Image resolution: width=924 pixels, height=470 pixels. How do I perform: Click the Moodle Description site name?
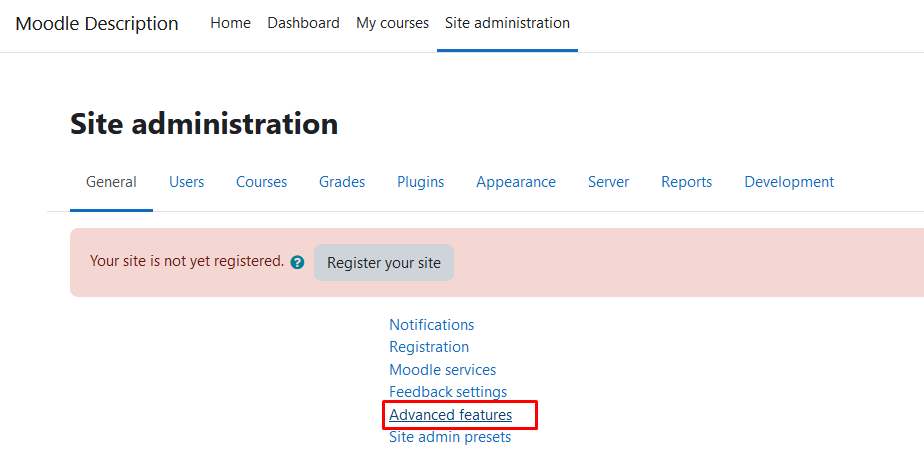click(x=97, y=23)
